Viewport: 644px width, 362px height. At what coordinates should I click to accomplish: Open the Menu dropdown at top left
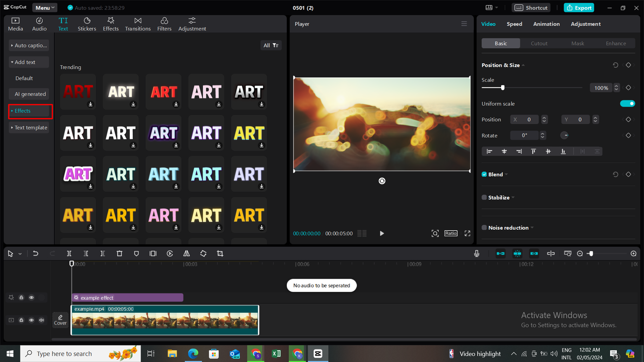[x=44, y=8]
